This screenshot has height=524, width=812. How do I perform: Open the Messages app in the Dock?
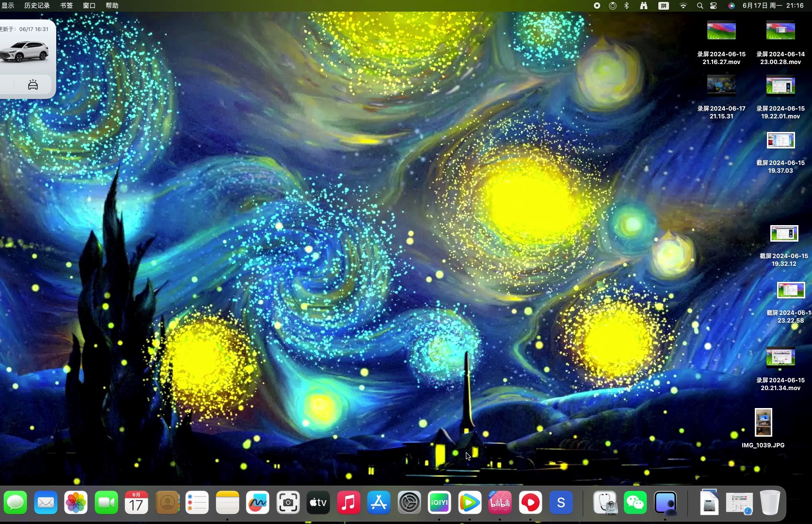pyautogui.click(x=16, y=503)
